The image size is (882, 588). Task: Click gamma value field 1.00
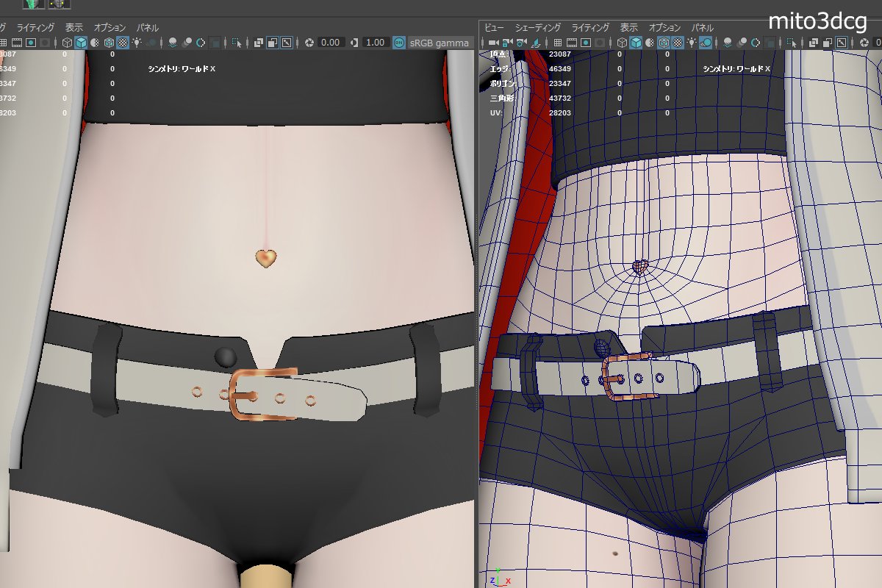376,43
